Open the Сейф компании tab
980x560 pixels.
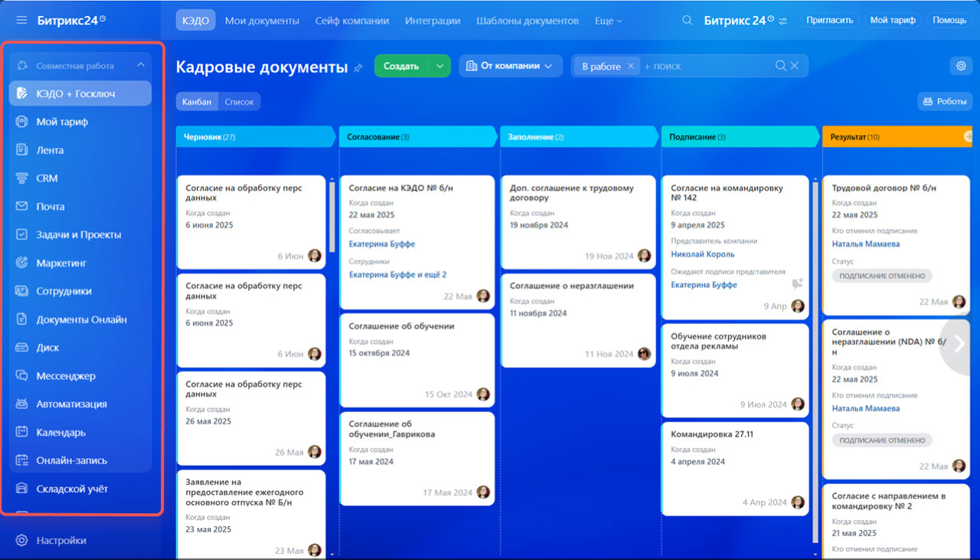click(352, 21)
